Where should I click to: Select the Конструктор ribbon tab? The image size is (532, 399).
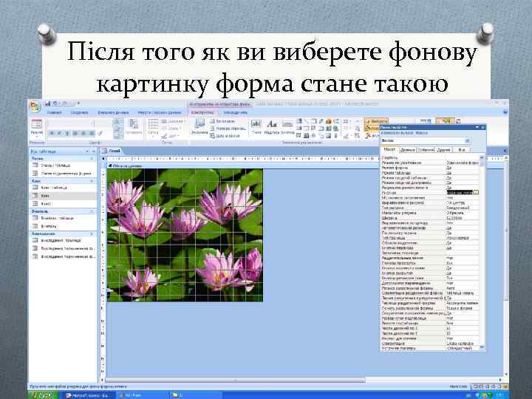tap(202, 112)
